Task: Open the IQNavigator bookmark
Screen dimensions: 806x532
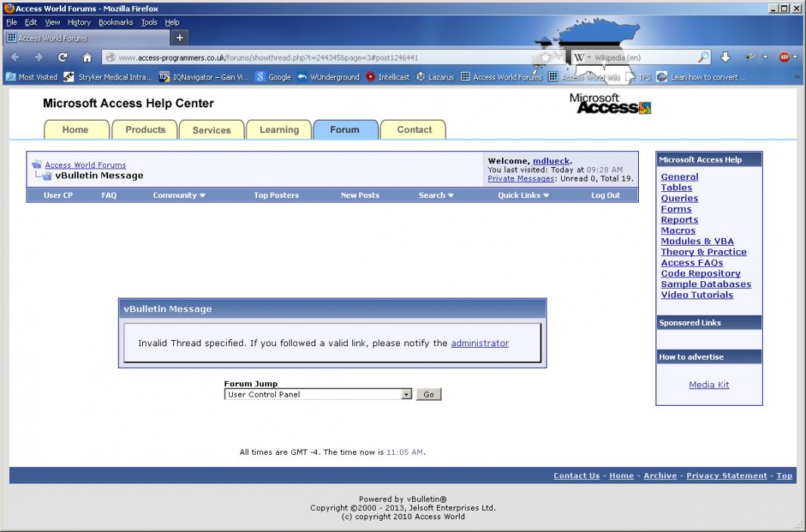Action: pos(204,77)
